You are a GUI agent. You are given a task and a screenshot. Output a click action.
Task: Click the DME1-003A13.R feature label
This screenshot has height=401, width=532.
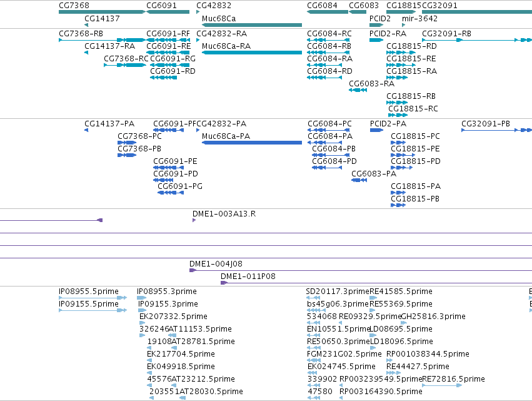click(224, 214)
